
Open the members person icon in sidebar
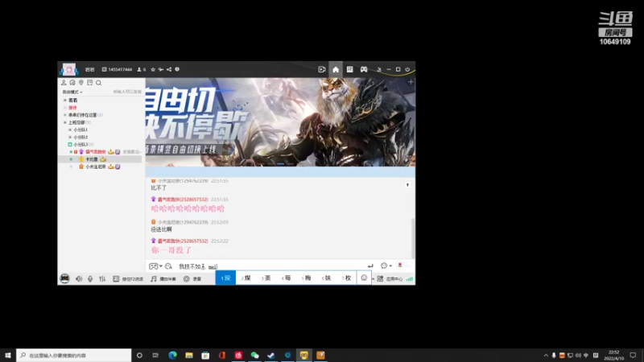[64, 83]
